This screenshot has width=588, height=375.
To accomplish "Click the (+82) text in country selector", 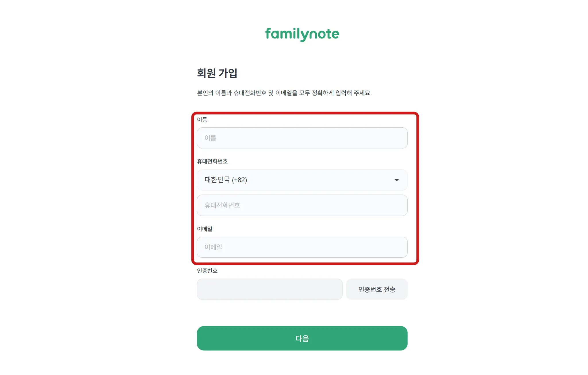I will [x=239, y=180].
